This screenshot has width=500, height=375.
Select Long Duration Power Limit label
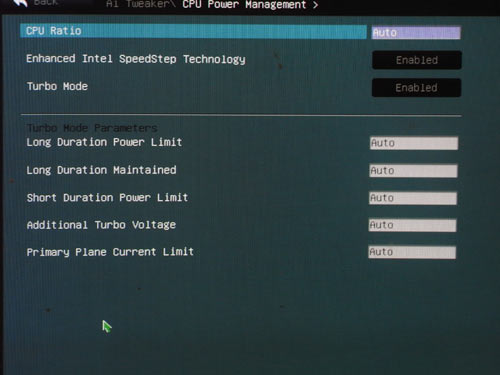point(104,142)
